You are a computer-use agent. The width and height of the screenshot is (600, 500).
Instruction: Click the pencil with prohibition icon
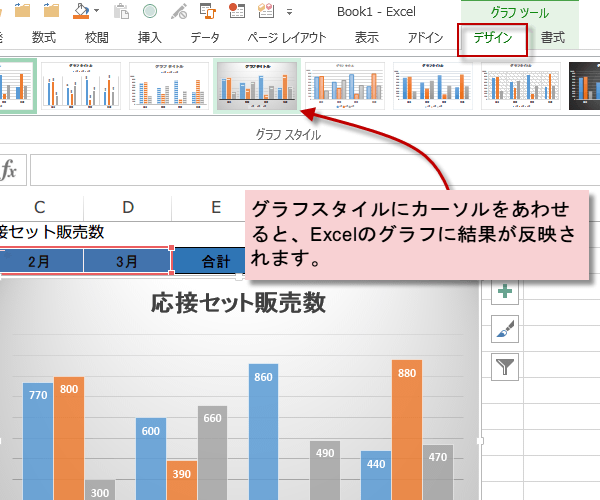pos(179,11)
